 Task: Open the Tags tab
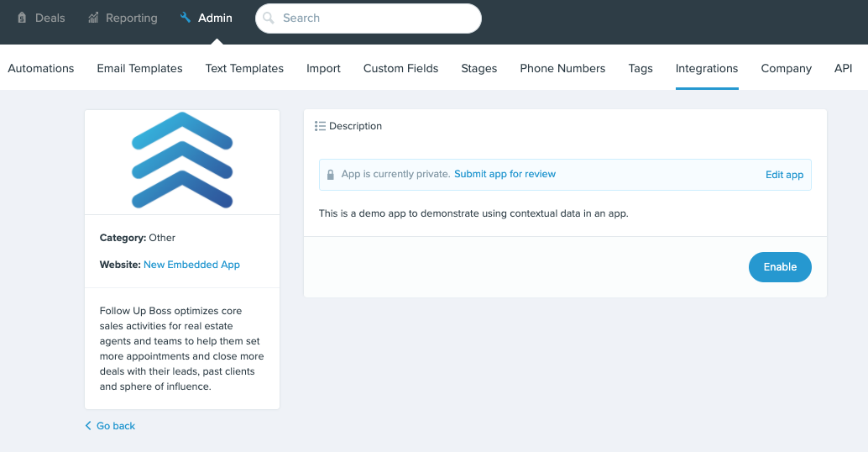641,68
